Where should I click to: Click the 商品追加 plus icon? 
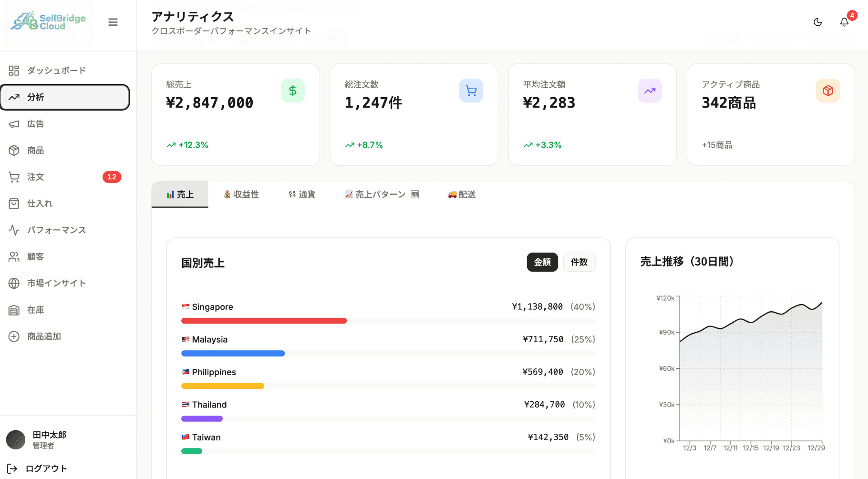(14, 336)
